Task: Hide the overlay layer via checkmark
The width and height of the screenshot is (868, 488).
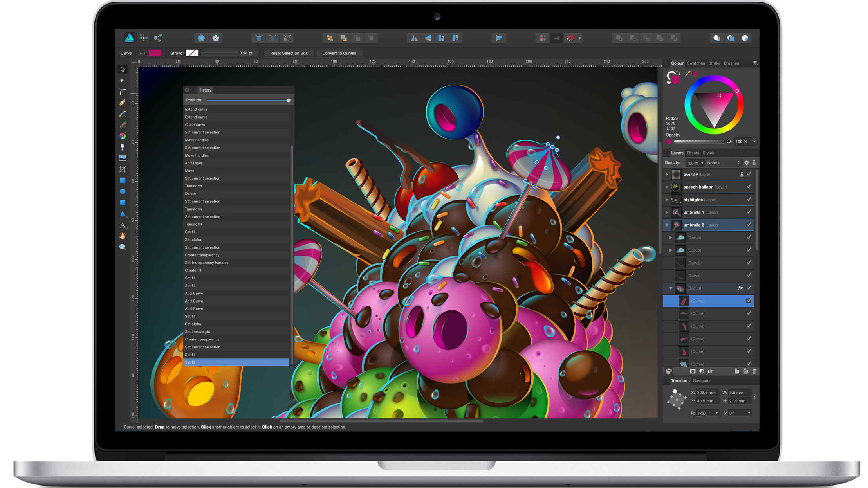Action: (749, 174)
